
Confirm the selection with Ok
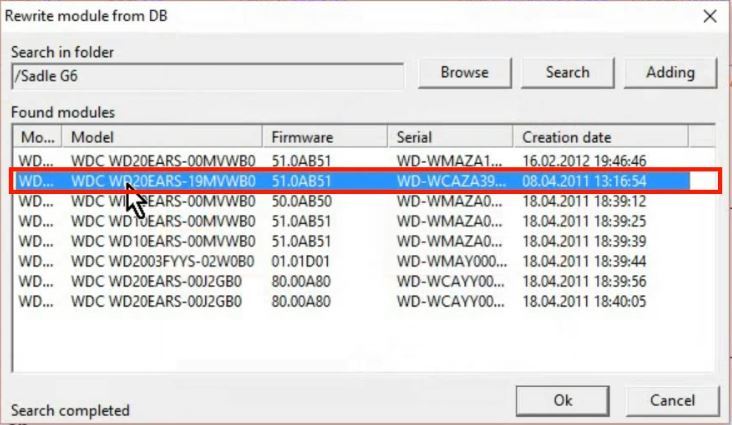point(563,400)
